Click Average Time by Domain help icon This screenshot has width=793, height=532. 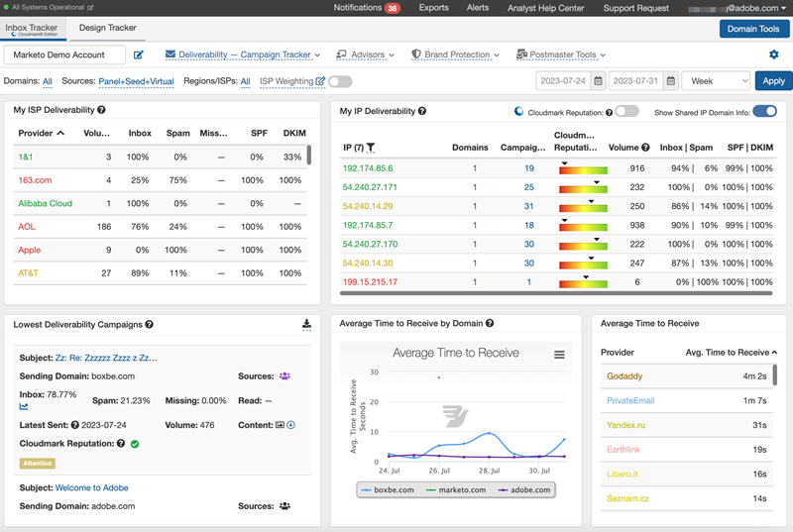click(x=489, y=323)
